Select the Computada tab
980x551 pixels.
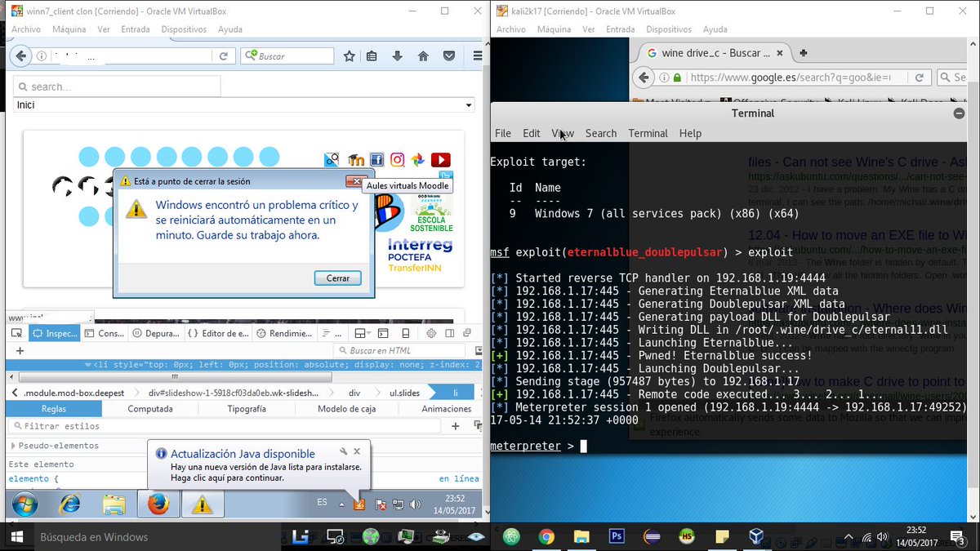[x=150, y=409]
